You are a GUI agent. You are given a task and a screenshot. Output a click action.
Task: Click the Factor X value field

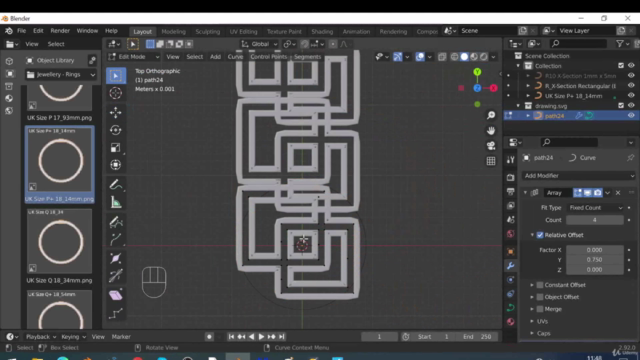click(595, 250)
